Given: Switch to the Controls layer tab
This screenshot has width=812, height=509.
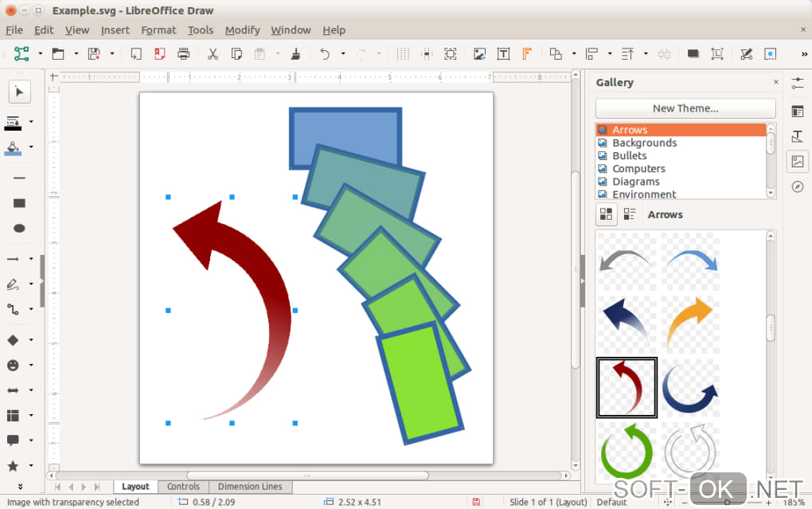Looking at the screenshot, I should point(183,487).
